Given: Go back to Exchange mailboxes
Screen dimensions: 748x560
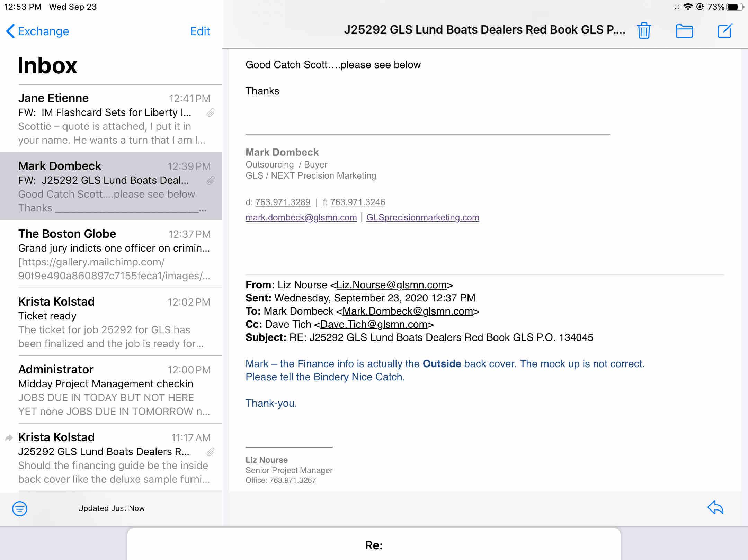Looking at the screenshot, I should click(37, 31).
